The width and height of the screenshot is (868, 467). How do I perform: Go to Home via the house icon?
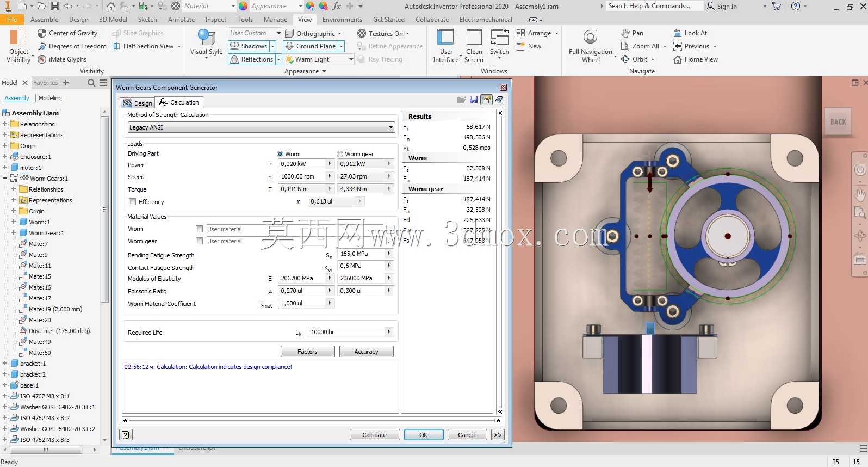(111, 6)
